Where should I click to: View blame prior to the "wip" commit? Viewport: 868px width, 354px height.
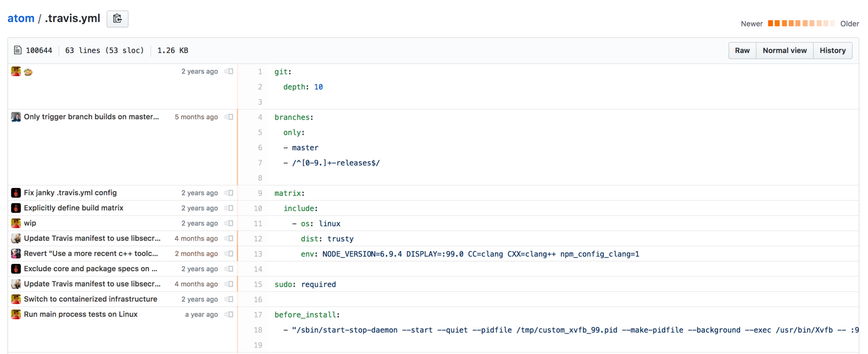pos(228,223)
